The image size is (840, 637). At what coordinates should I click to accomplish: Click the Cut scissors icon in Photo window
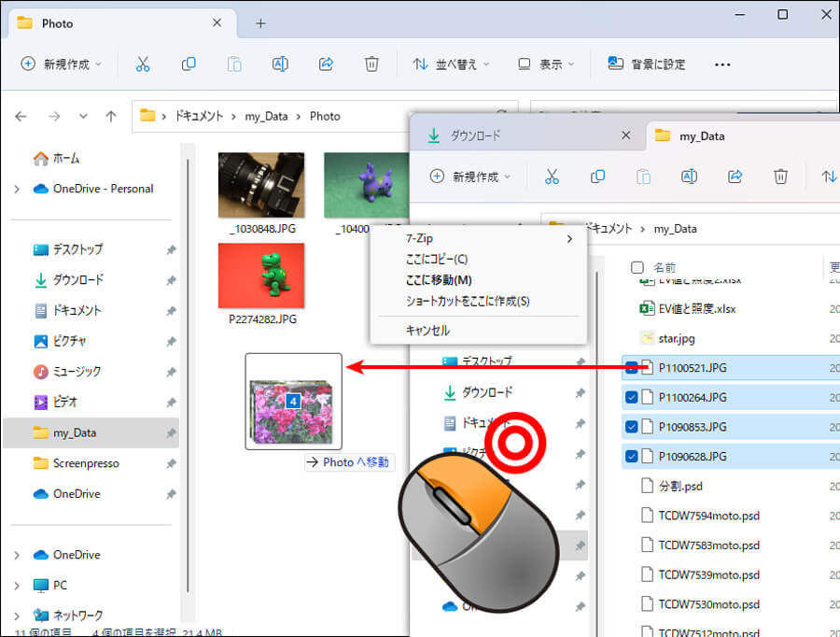(143, 64)
